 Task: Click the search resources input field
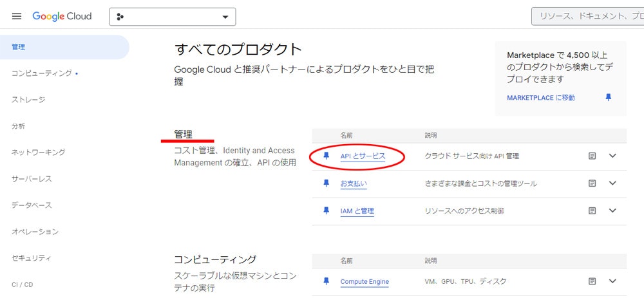point(588,17)
